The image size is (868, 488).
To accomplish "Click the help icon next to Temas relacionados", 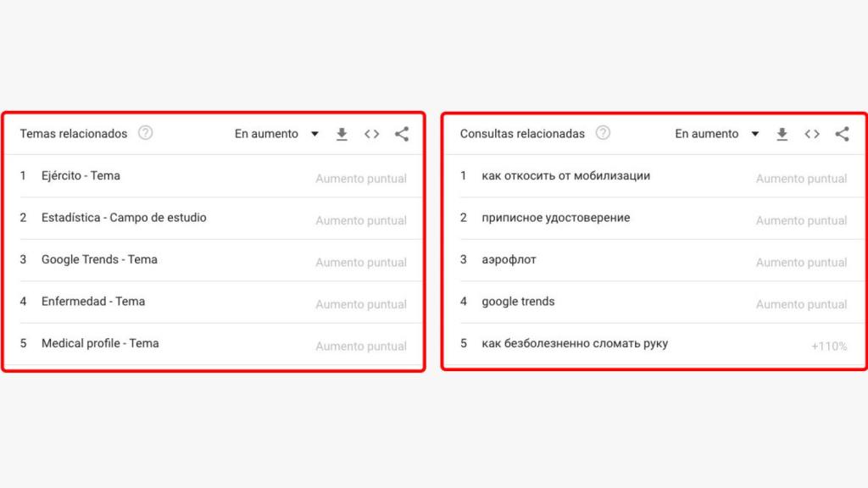I will click(145, 133).
